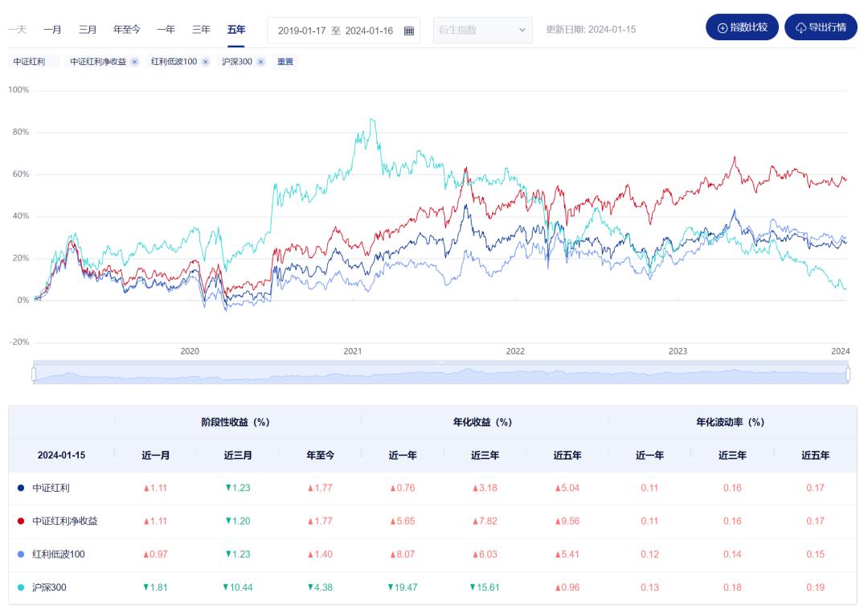Remove the 沪深300 comparison tag
The width and height of the screenshot is (868, 614).
coord(260,62)
